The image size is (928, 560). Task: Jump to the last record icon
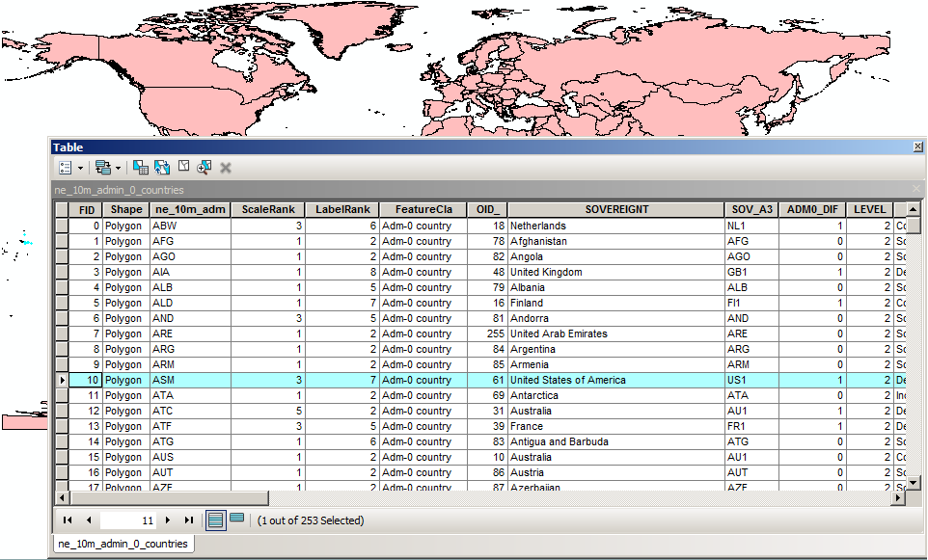(x=189, y=520)
